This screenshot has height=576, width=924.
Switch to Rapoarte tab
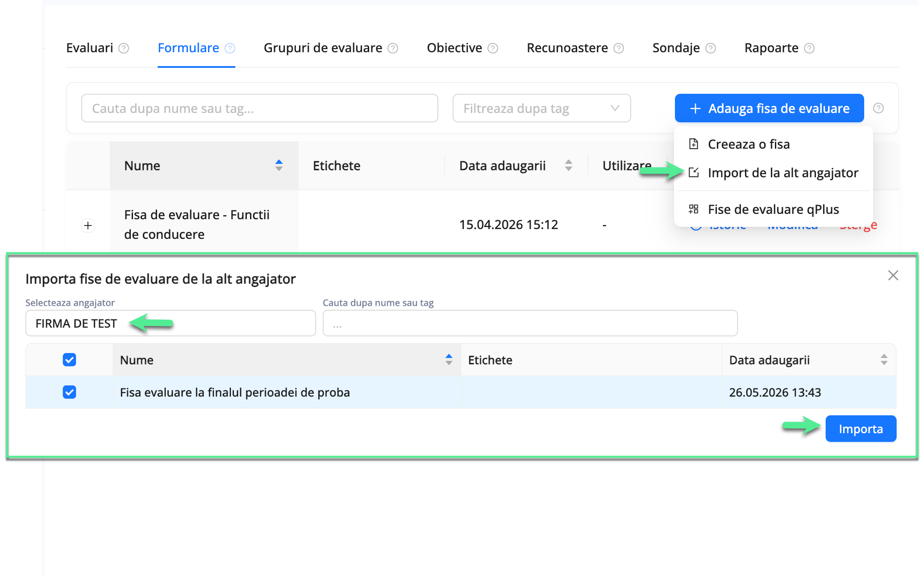(x=771, y=48)
